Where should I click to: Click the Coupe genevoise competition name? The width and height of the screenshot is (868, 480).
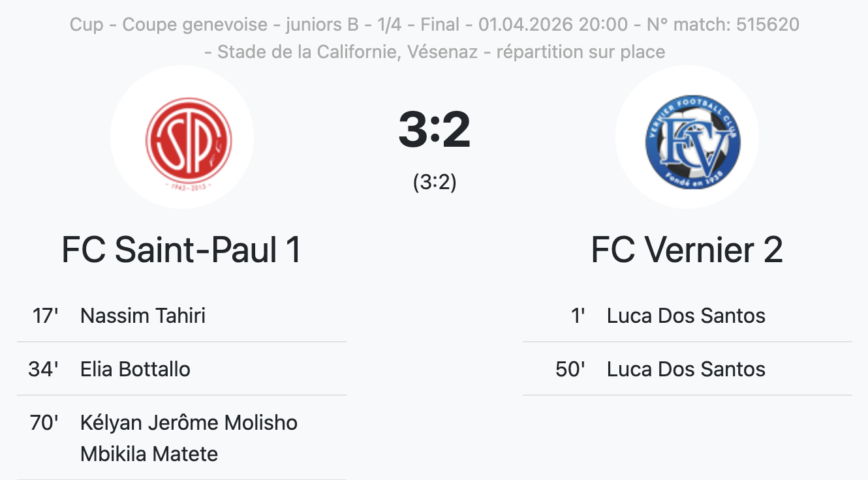coord(194,25)
